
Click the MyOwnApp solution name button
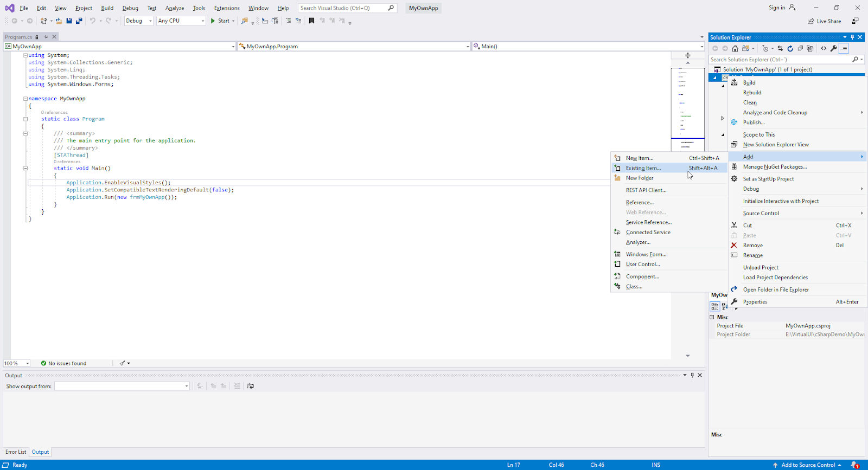[424, 8]
